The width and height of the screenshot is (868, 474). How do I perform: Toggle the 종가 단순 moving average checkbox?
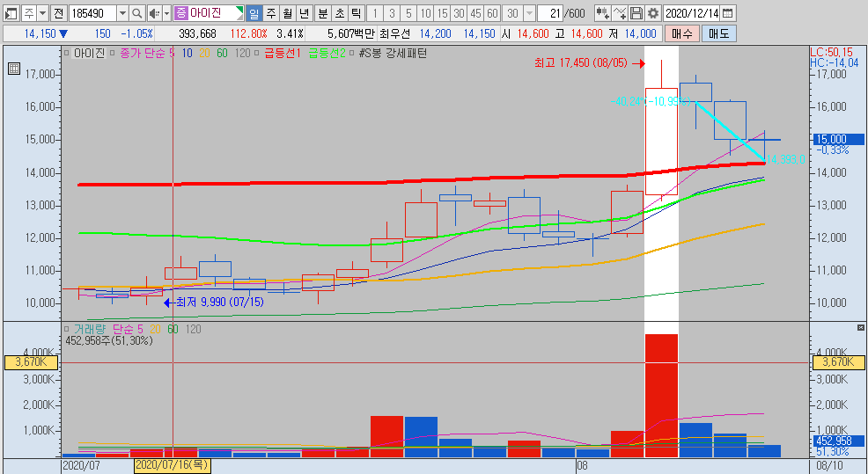(x=112, y=54)
